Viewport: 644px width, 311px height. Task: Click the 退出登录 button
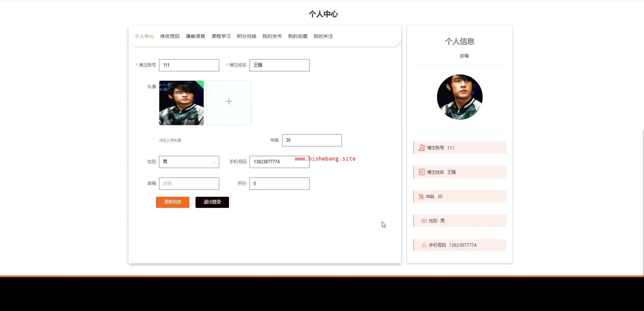212,202
